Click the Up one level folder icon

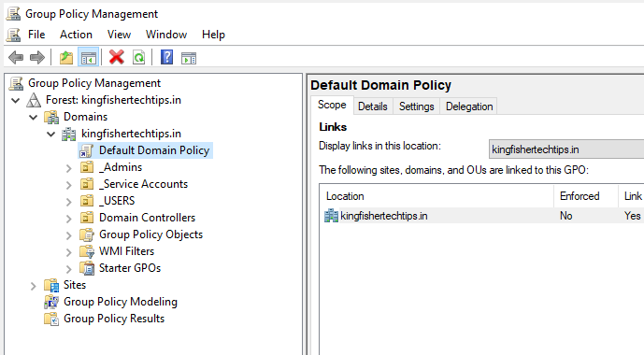click(x=66, y=58)
